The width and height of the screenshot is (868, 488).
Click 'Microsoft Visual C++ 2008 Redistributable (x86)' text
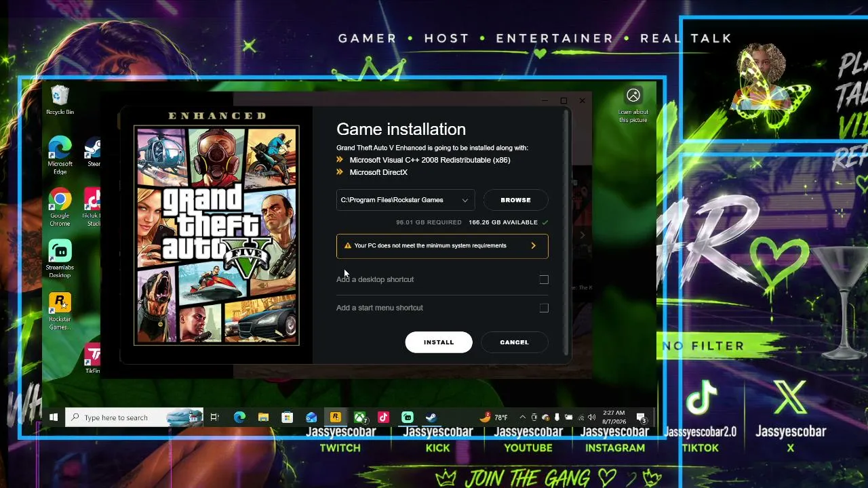point(430,160)
